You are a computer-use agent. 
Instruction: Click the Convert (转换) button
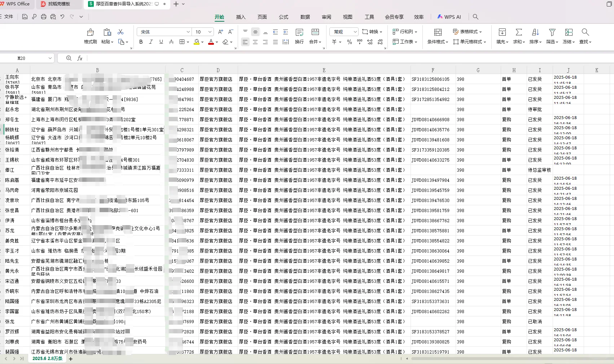click(x=372, y=32)
